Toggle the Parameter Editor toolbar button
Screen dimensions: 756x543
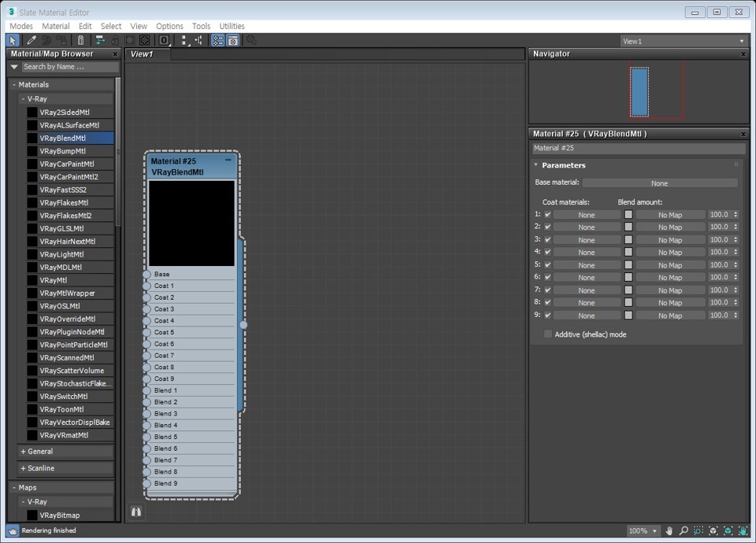click(233, 40)
